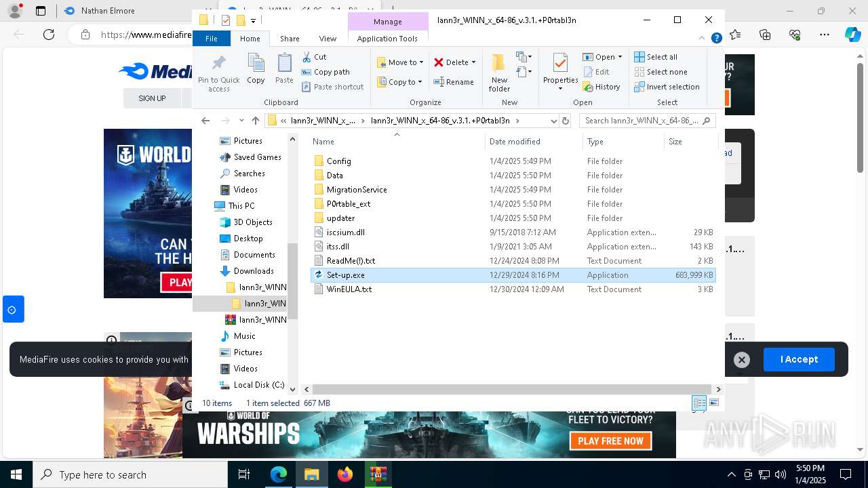Viewport: 868px width, 488px height.
Task: Dismiss the cookie banner X button
Action: click(x=742, y=360)
